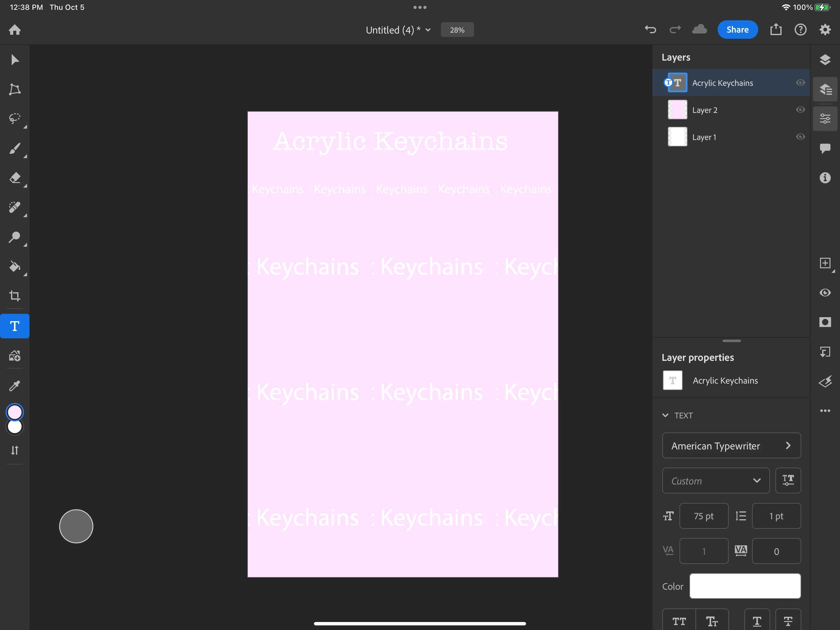The image size is (840, 630).
Task: Select the Lasso selection tool
Action: [15, 118]
